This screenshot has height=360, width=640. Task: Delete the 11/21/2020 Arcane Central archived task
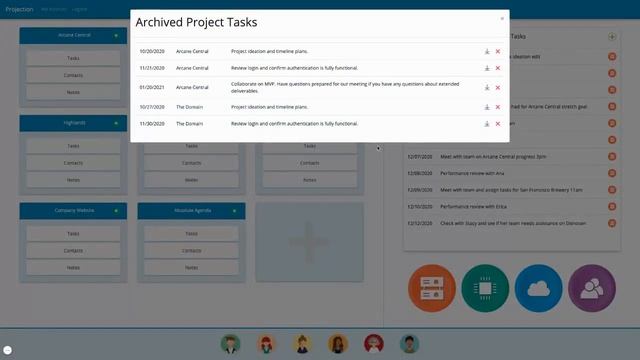tap(498, 68)
